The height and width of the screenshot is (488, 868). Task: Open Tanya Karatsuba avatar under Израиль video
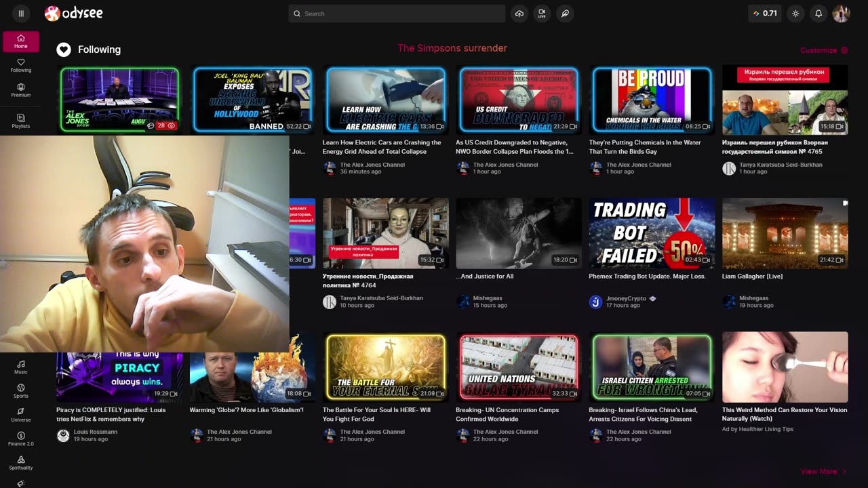729,169
